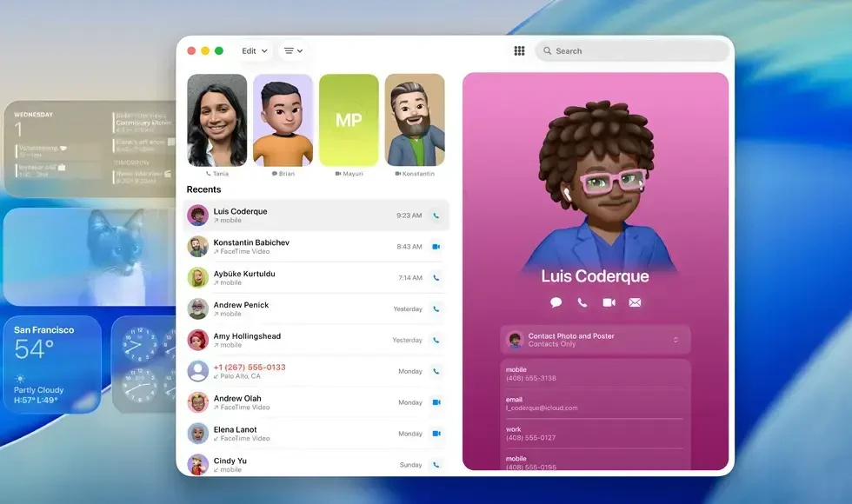Click the unknown caller placeholder avatar

pos(198,372)
